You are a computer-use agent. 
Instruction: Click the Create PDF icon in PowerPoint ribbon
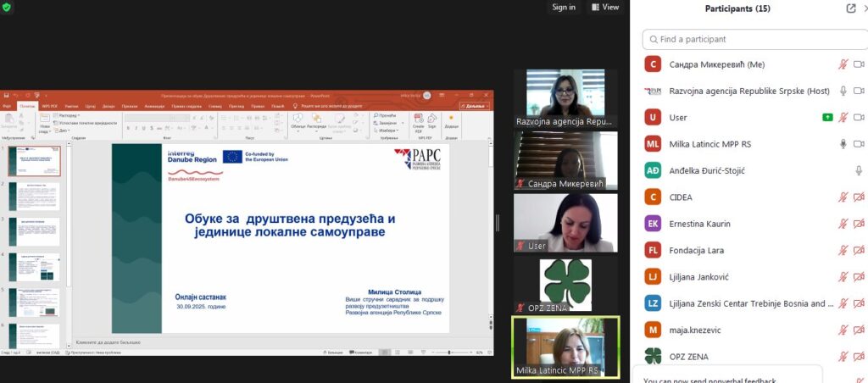pos(418,121)
